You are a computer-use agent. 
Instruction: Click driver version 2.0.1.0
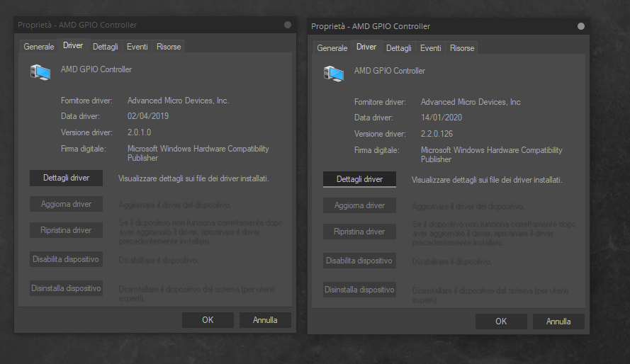coord(139,132)
